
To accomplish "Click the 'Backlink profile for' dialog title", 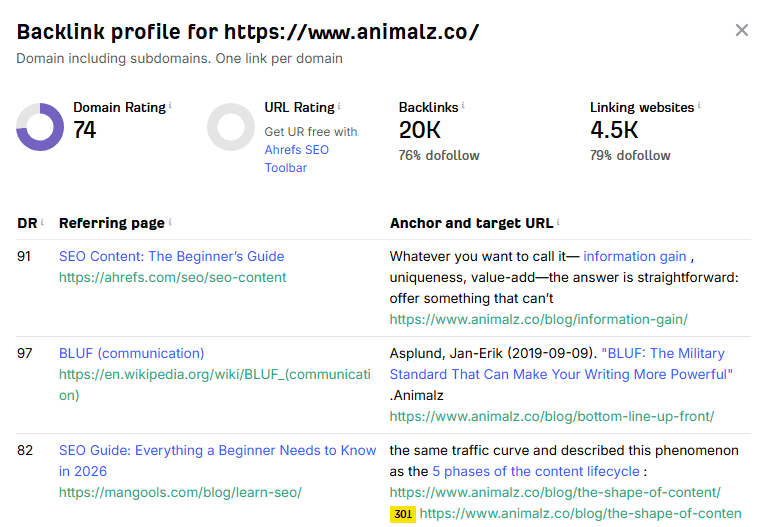I will 247,32.
